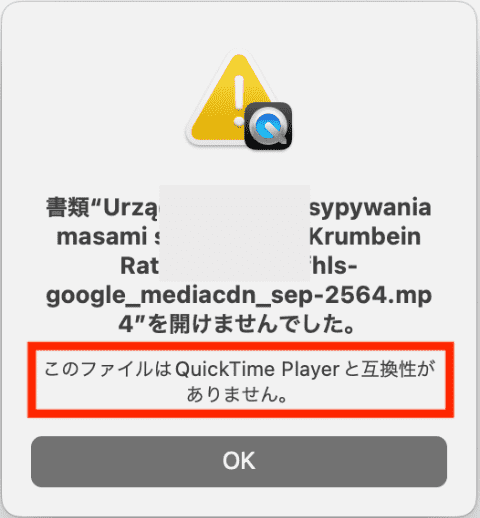Screen dimensions: 480x518
Task: Click the QuickTime Player badge icon
Action: (x=268, y=125)
